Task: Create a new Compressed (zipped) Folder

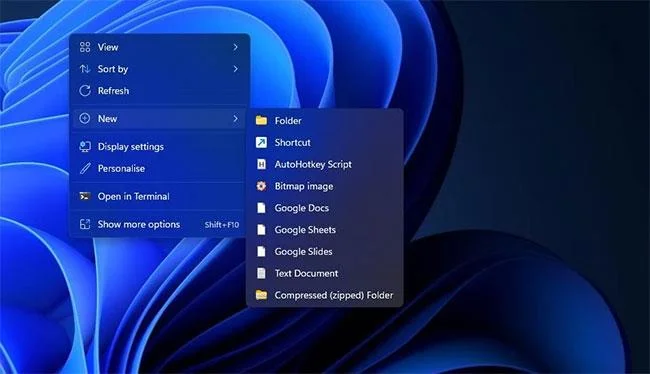Action: pyautogui.click(x=325, y=295)
